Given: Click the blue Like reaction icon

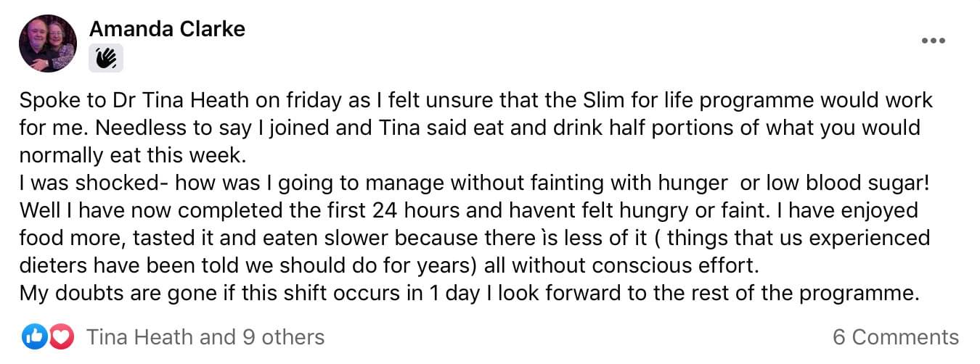Looking at the screenshot, I should (x=34, y=336).
